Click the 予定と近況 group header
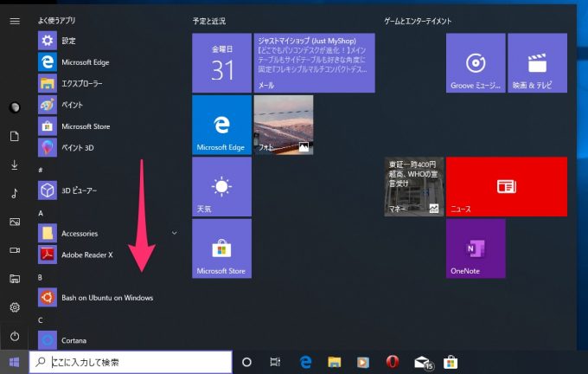This screenshot has width=588, height=374. (209, 21)
